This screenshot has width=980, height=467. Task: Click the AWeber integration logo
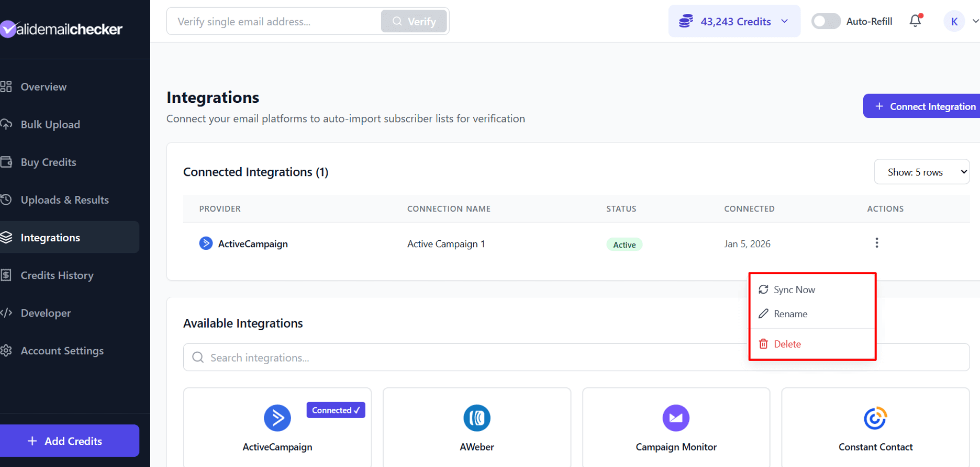coord(476,418)
